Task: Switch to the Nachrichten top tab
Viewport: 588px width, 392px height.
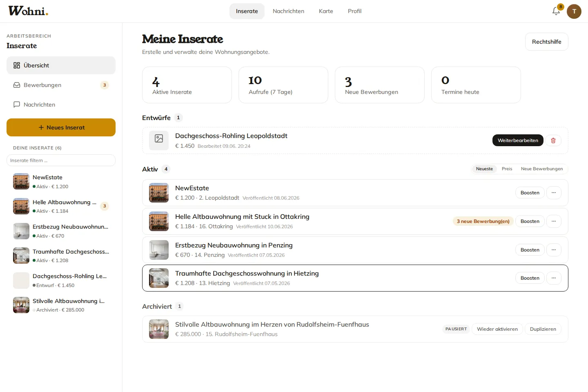Action: [288, 11]
